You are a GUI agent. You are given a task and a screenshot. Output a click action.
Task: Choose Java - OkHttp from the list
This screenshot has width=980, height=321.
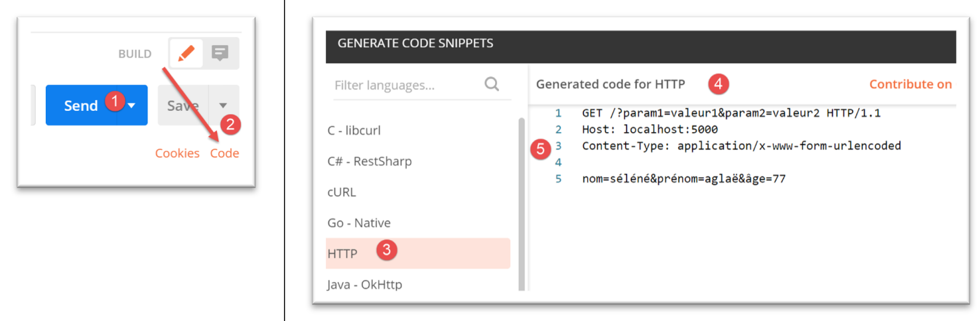click(x=364, y=285)
